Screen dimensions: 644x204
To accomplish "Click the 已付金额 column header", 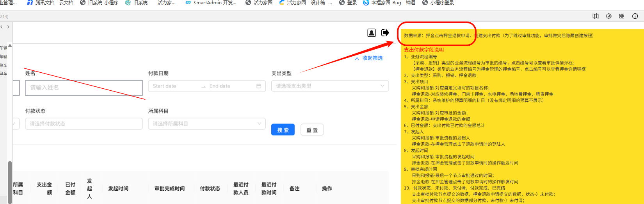I will pyautogui.click(x=70, y=188).
